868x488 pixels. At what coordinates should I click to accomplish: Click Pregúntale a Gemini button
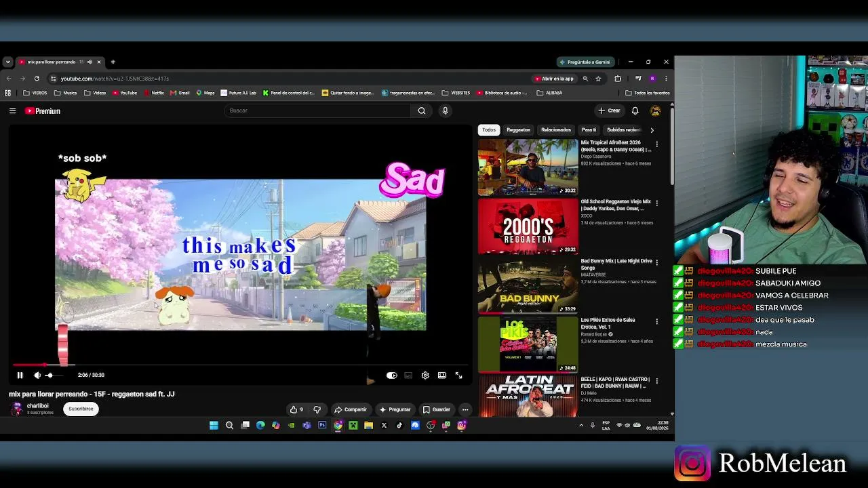click(585, 62)
